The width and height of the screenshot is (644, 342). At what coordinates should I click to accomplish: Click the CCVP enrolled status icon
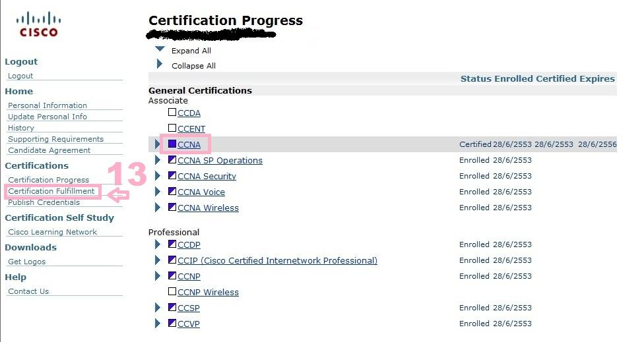tap(172, 323)
